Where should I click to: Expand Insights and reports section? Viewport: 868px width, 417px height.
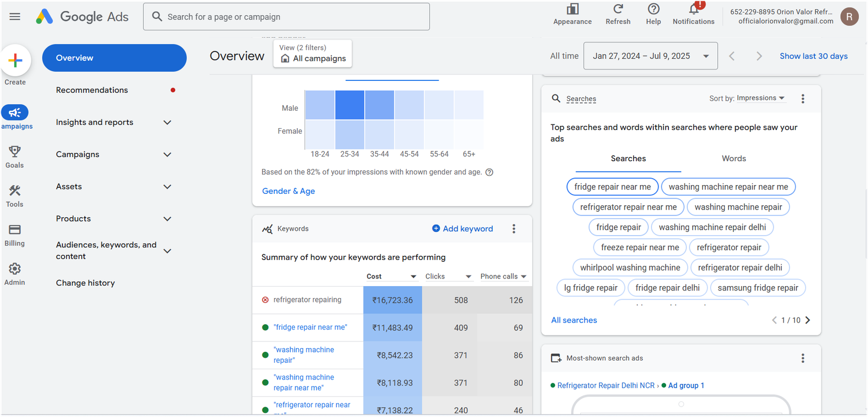coord(168,122)
